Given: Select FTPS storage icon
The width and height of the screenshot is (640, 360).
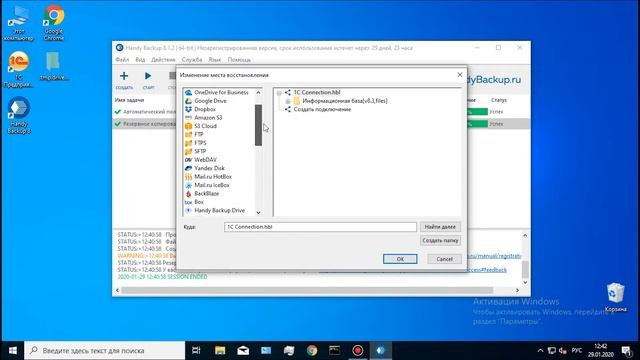Looking at the screenshot, I should [x=188, y=143].
